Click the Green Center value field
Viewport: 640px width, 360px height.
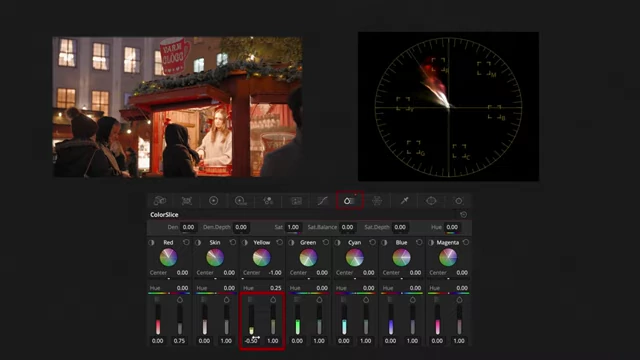322,272
